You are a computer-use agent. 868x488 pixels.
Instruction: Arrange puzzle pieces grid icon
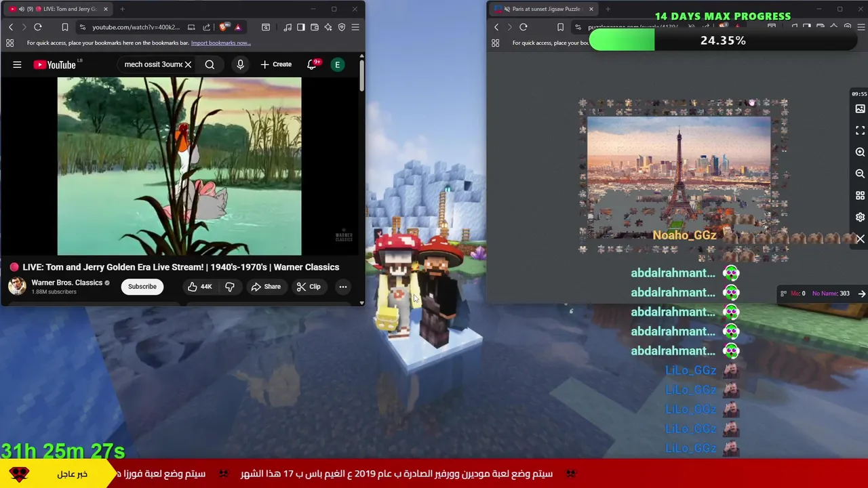pos(860,195)
